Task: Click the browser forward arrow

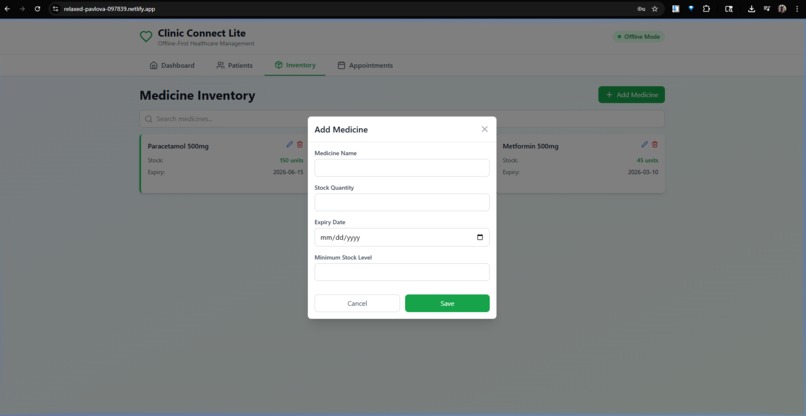Action: (x=22, y=9)
